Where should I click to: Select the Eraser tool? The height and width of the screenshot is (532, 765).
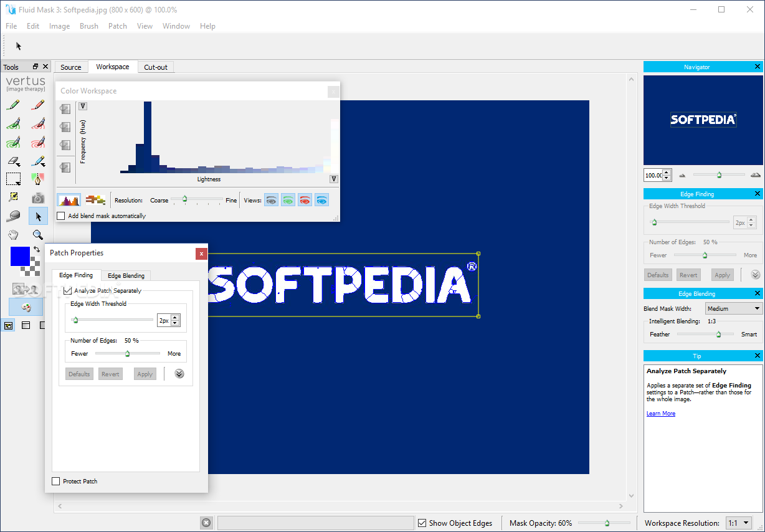click(x=13, y=161)
